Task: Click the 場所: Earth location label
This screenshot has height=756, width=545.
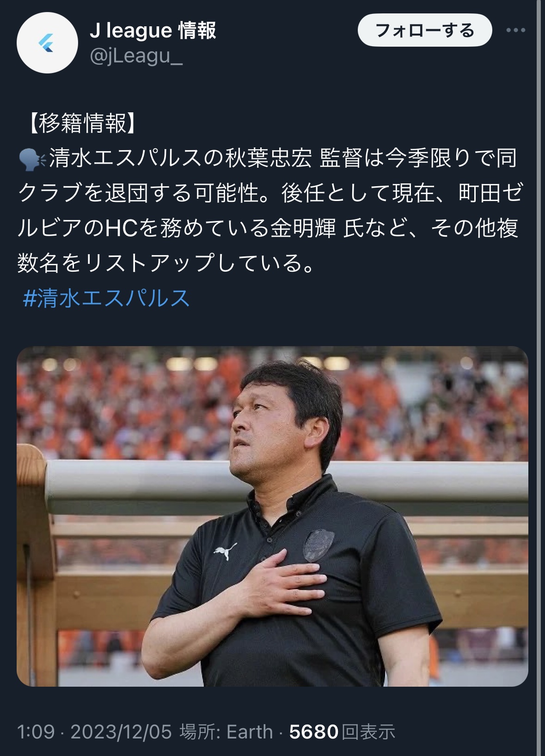Action: 226,732
